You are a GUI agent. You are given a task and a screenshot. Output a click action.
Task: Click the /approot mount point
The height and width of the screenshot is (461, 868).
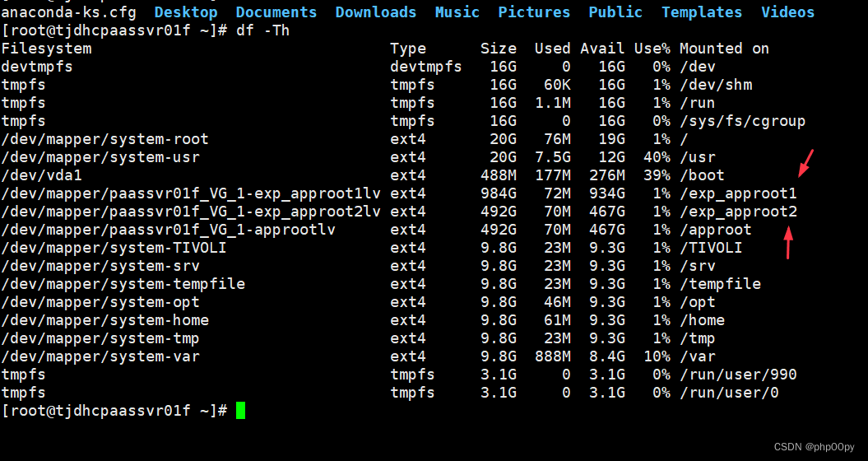coord(716,230)
